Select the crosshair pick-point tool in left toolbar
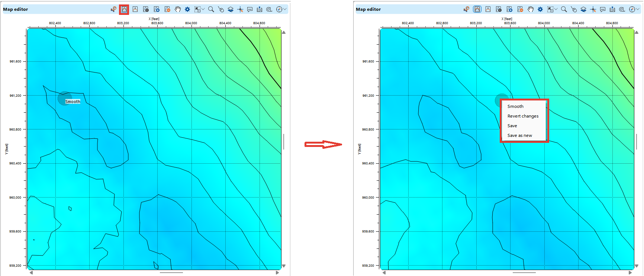The width and height of the screenshot is (644, 276). click(x=240, y=9)
